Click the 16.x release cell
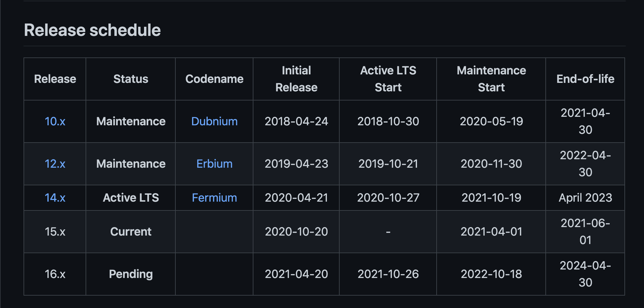Viewport: 644px width, 308px height. (x=55, y=274)
